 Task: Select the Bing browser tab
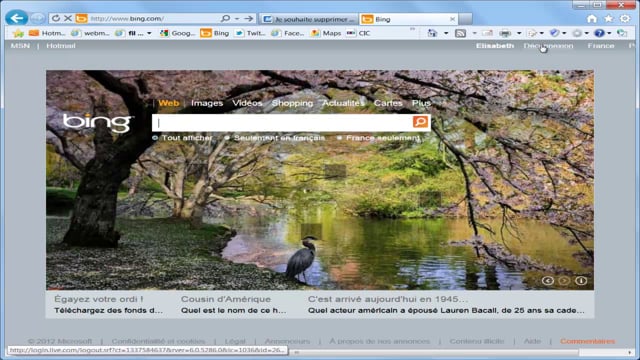click(x=409, y=19)
